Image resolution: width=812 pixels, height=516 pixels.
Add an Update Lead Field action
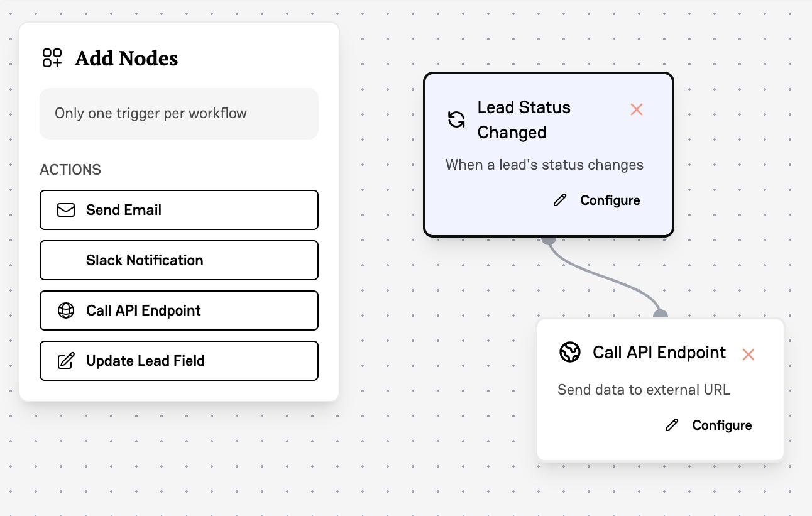pyautogui.click(x=179, y=361)
